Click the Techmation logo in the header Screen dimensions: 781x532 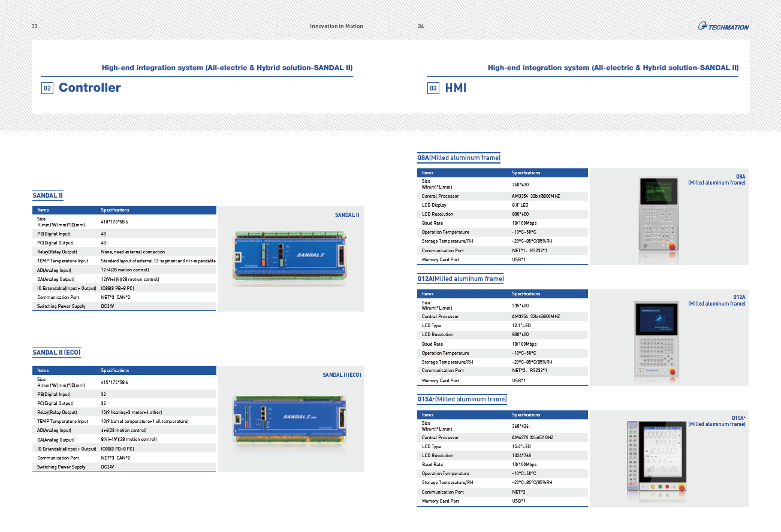(x=723, y=26)
